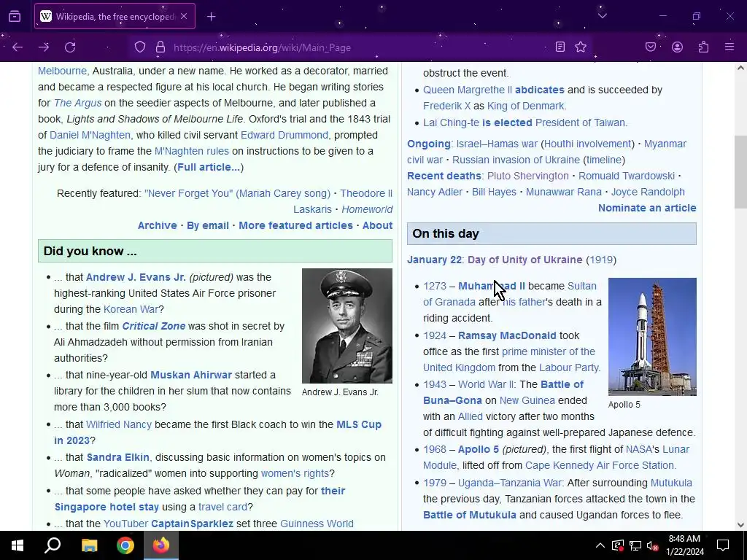The height and width of the screenshot is (560, 747).
Task: Launch File Explorer from taskbar
Action: click(x=89, y=545)
